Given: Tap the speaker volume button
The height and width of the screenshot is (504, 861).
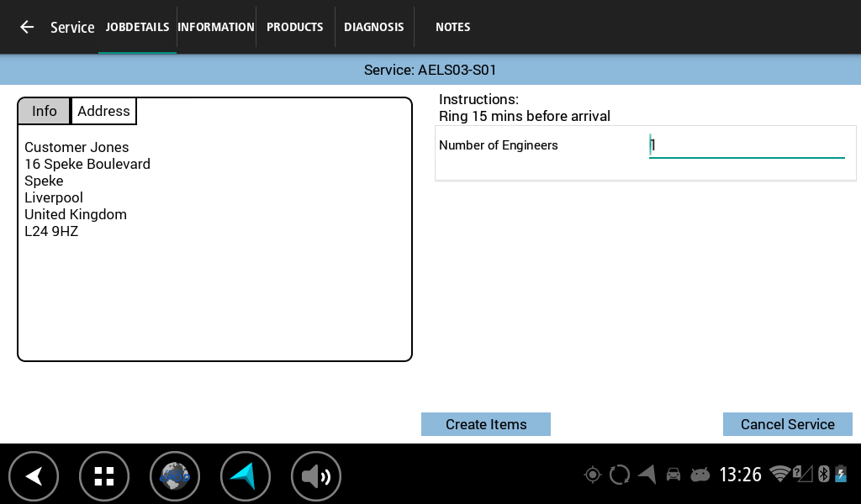Looking at the screenshot, I should pos(316,476).
